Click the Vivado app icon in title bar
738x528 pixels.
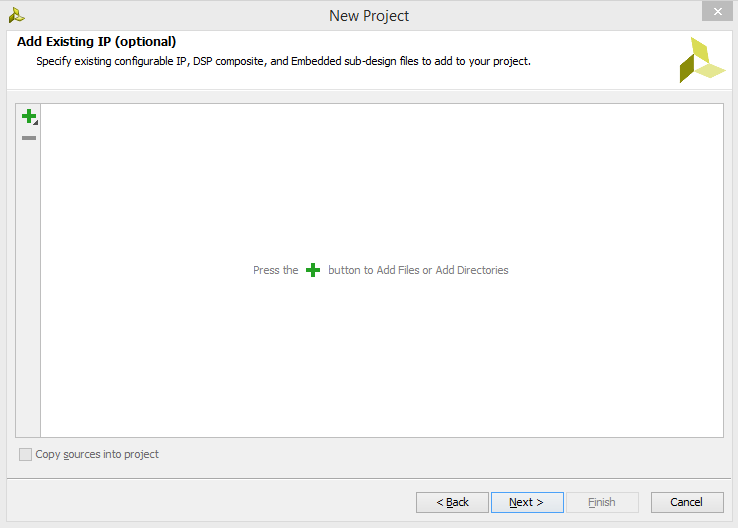16,16
